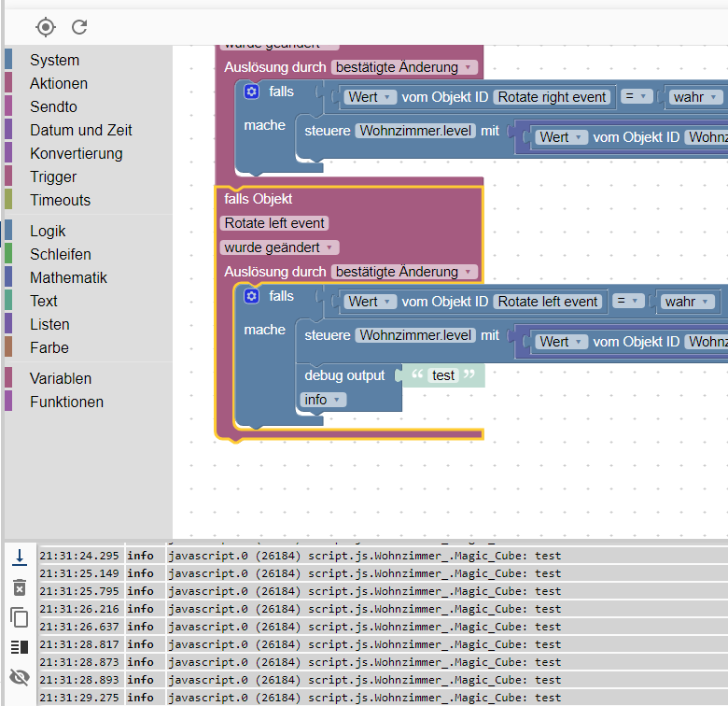The image size is (728, 706).
Task: Select the log entry at 21:31:26.216
Action: pos(382,609)
